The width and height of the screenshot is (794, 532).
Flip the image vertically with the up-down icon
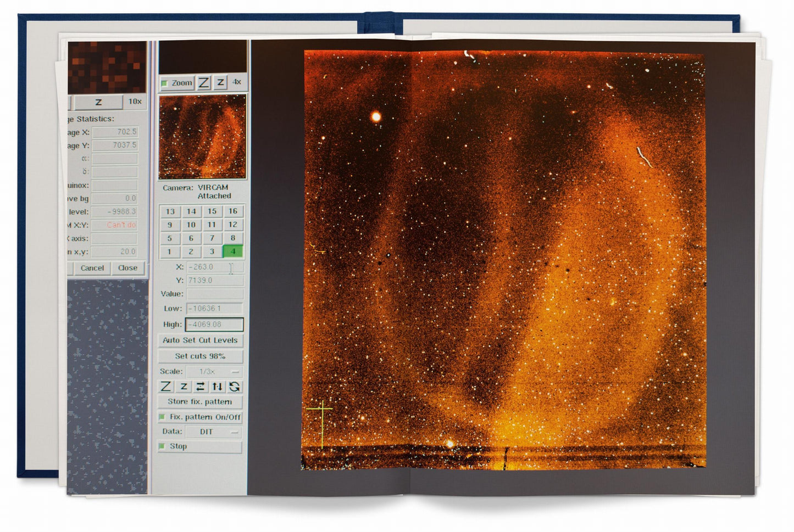click(x=217, y=387)
